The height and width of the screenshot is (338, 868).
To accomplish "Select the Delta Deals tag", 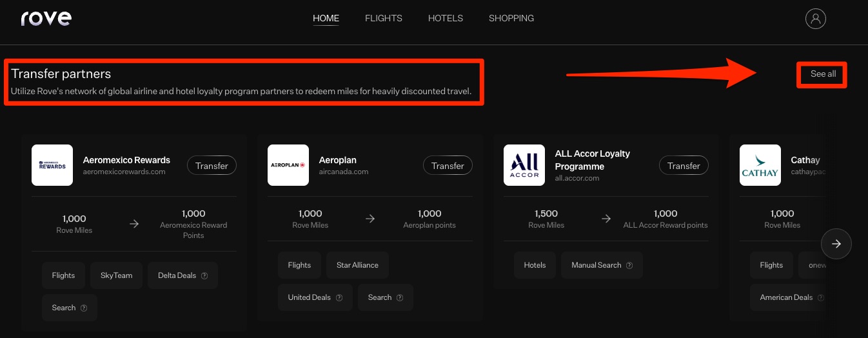I will (x=182, y=275).
